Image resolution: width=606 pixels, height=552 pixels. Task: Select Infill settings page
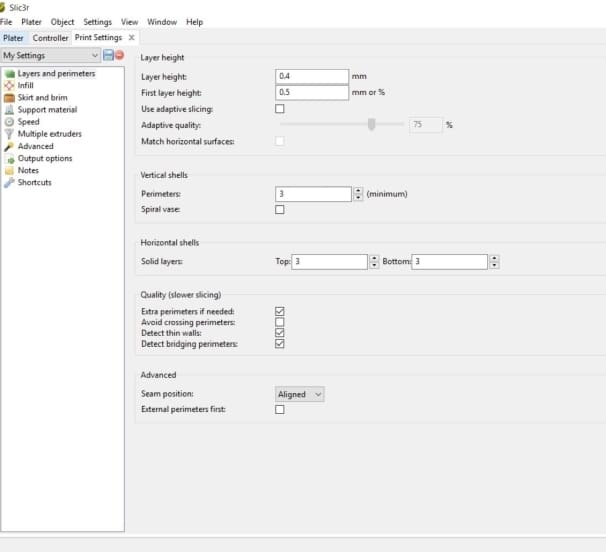click(x=26, y=85)
